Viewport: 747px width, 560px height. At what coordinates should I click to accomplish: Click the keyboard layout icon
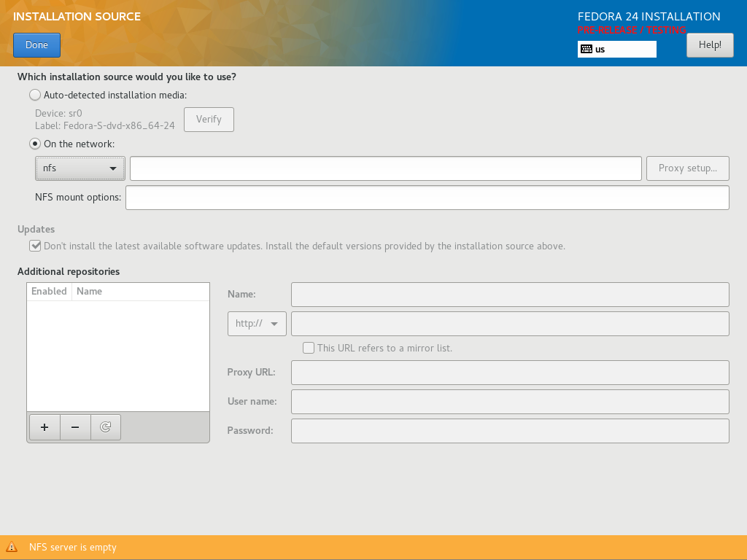[x=587, y=49]
